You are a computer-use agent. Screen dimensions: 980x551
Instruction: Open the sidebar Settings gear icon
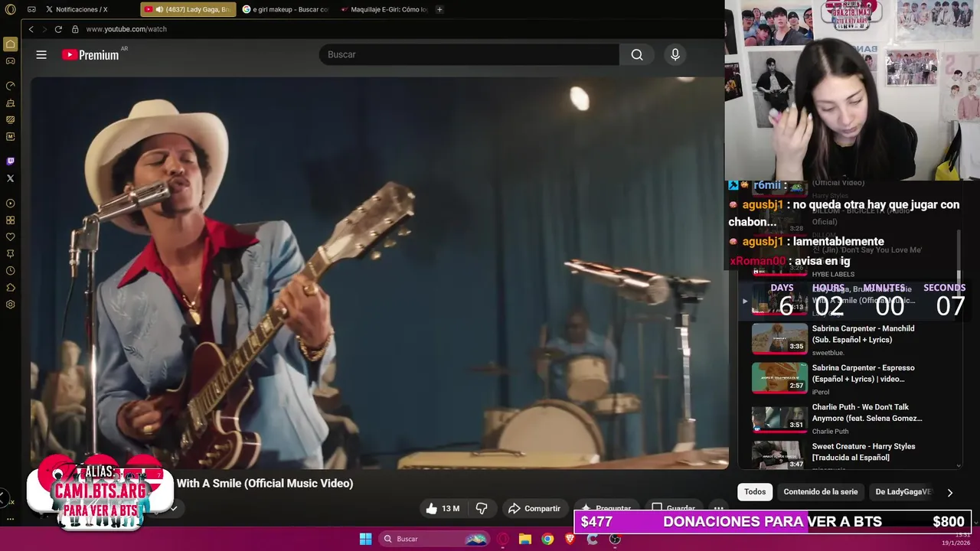(10, 305)
